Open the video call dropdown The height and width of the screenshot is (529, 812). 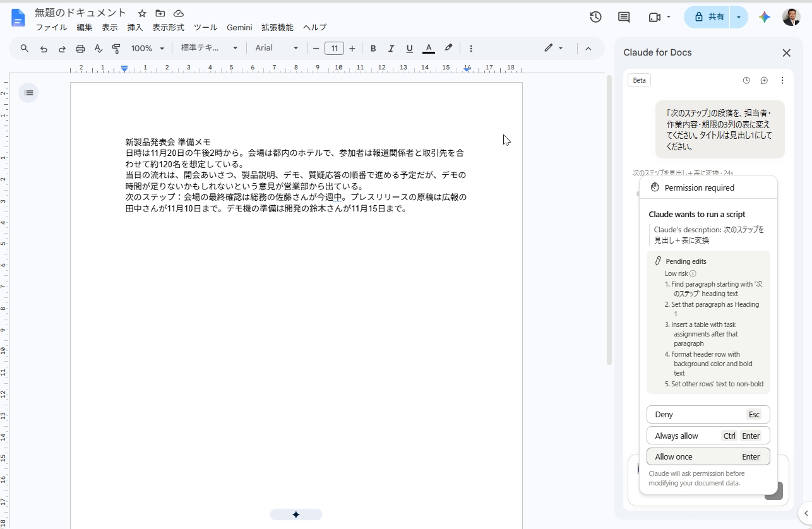660,17
